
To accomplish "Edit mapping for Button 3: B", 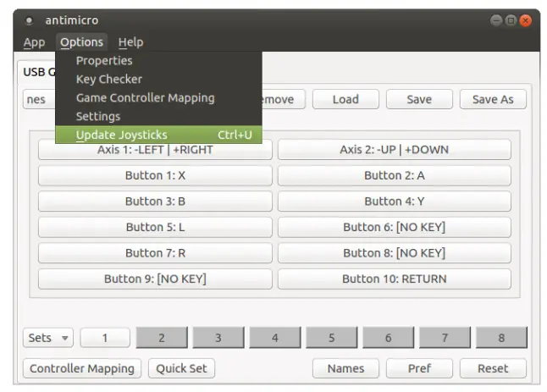I will pos(155,202).
